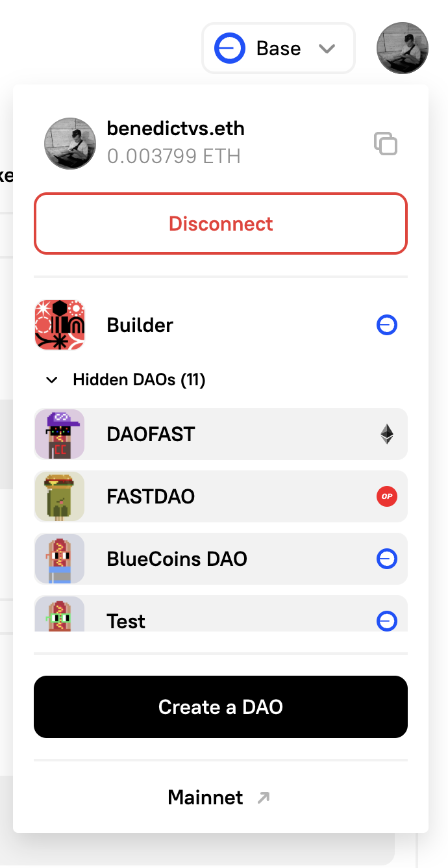This screenshot has height=868, width=448.
Task: Click the Base logo in the network selector
Action: pyautogui.click(x=229, y=47)
